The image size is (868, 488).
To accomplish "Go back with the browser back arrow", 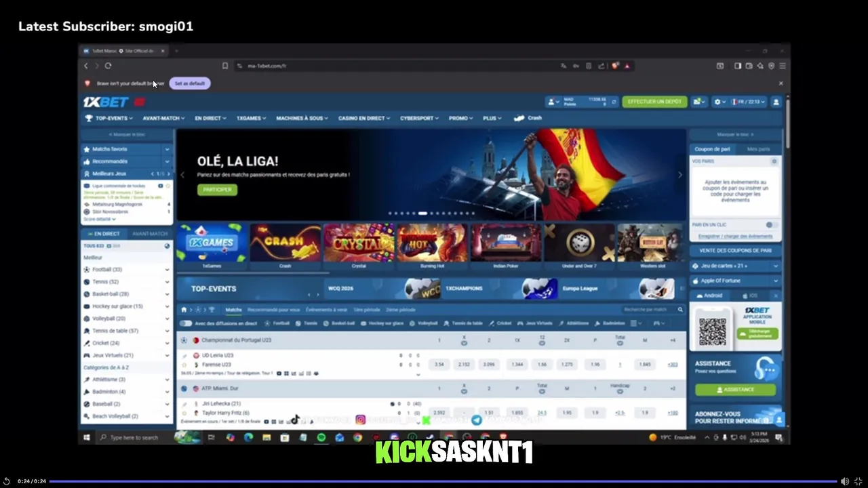I will point(86,66).
